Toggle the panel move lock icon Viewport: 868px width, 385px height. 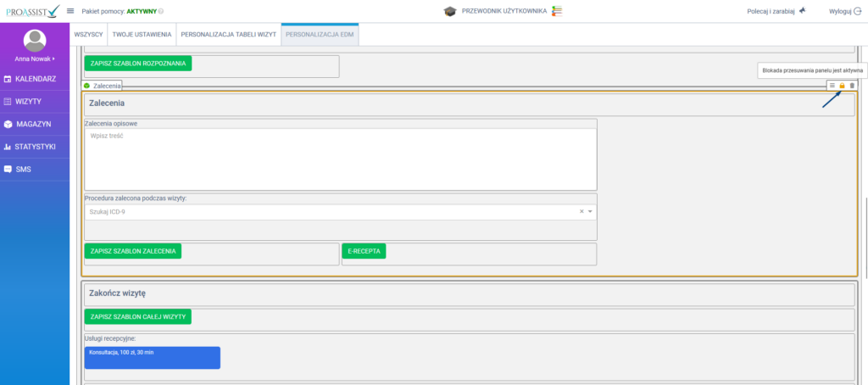point(842,86)
